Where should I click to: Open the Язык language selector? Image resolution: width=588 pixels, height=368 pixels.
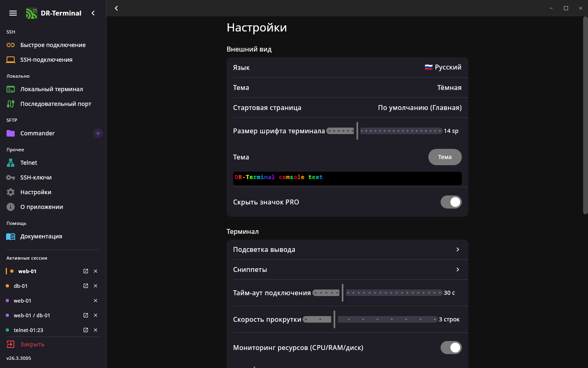[x=347, y=67]
